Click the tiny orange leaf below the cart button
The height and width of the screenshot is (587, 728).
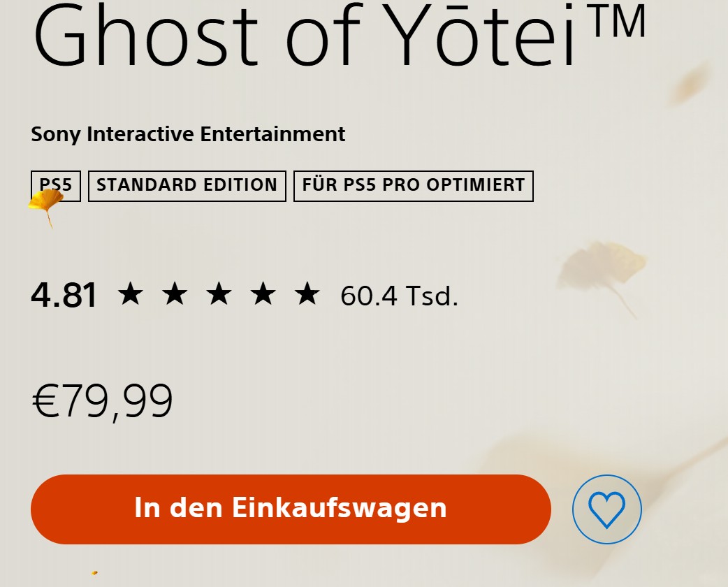pos(94,573)
